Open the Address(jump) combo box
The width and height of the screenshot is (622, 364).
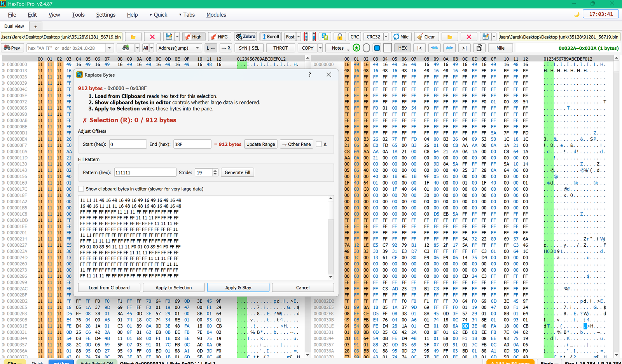(179, 48)
